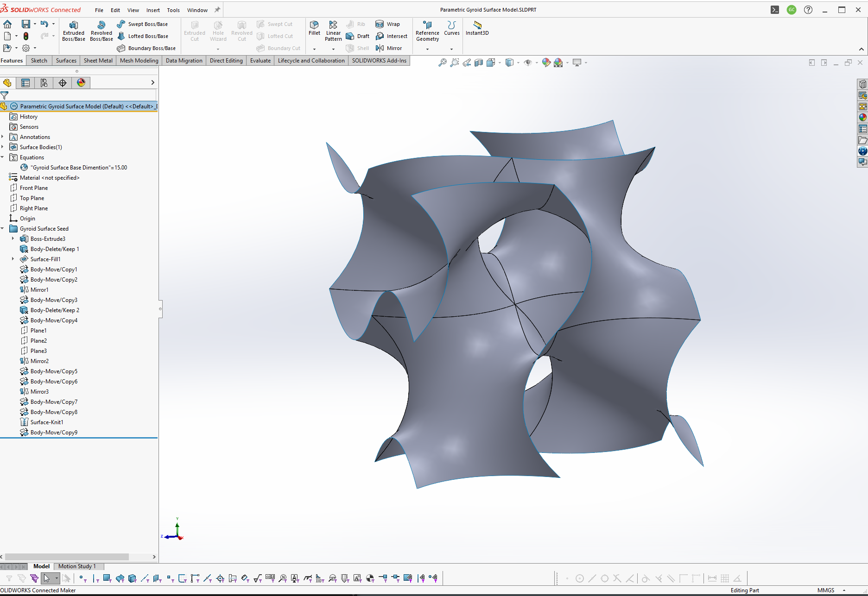The image size is (868, 596).
Task: Select the Mirror feature
Action: [x=389, y=48]
